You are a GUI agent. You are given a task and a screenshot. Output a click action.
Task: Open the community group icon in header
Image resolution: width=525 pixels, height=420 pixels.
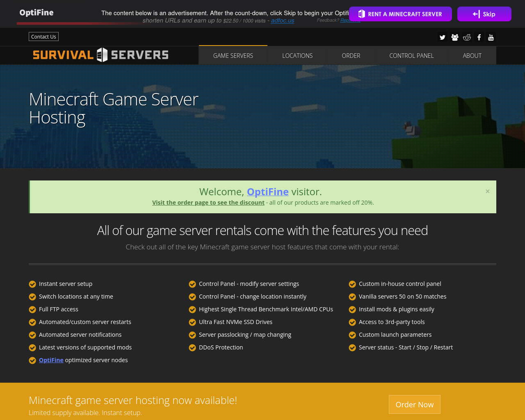[x=454, y=37]
